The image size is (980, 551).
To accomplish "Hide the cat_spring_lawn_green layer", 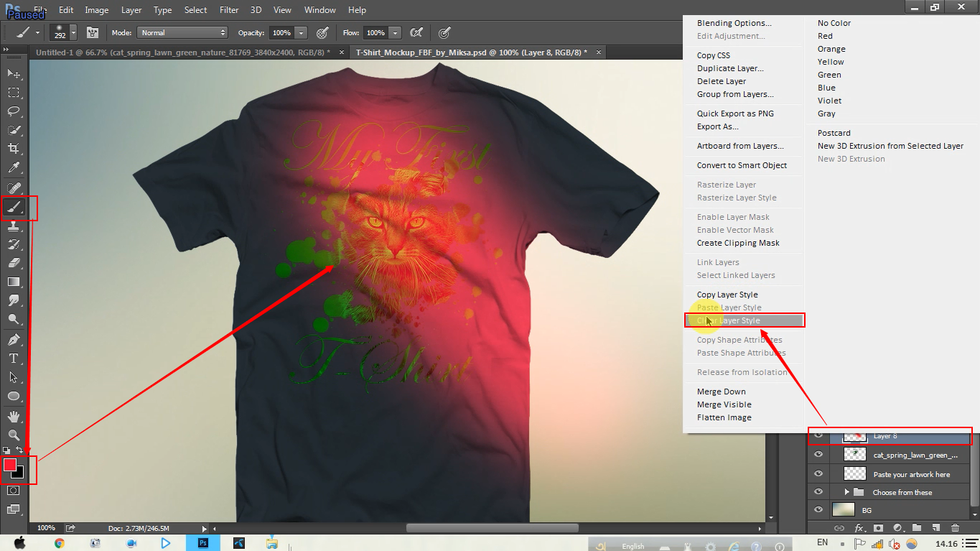I will [x=818, y=454].
